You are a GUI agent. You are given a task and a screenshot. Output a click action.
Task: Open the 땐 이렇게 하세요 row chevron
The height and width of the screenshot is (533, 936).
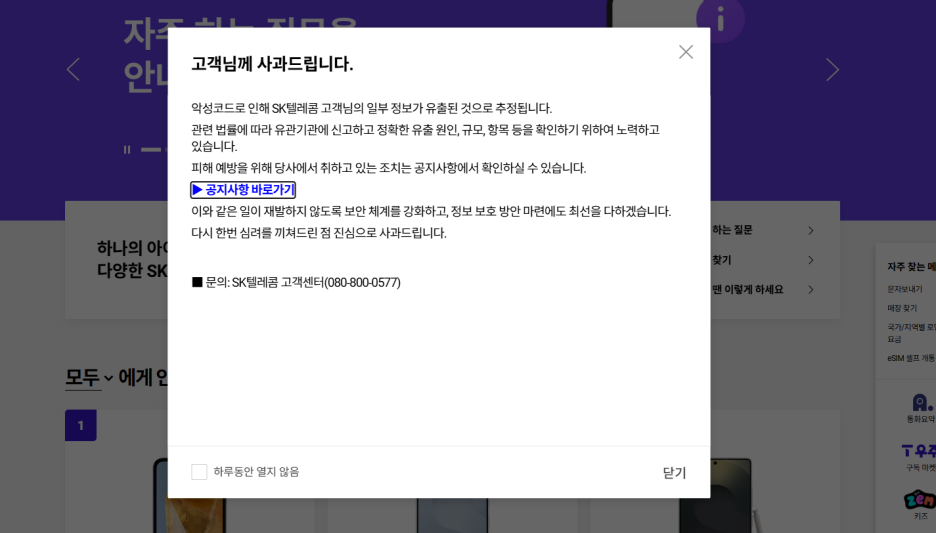pyautogui.click(x=811, y=289)
